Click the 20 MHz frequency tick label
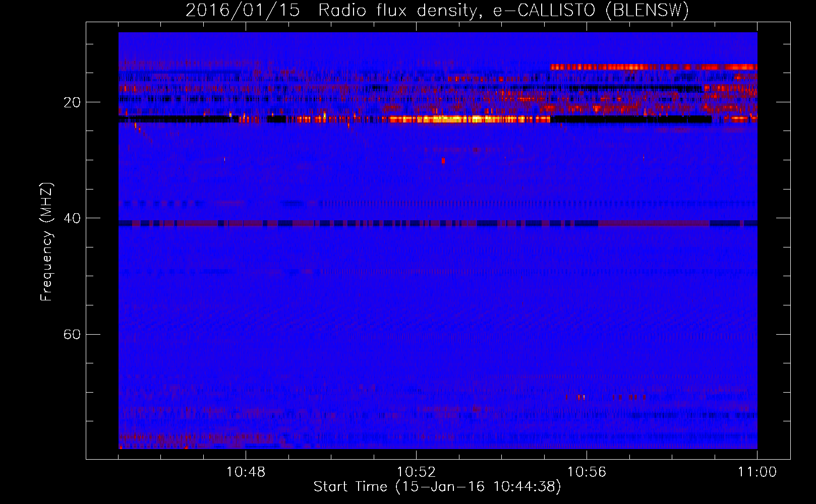 click(72, 102)
